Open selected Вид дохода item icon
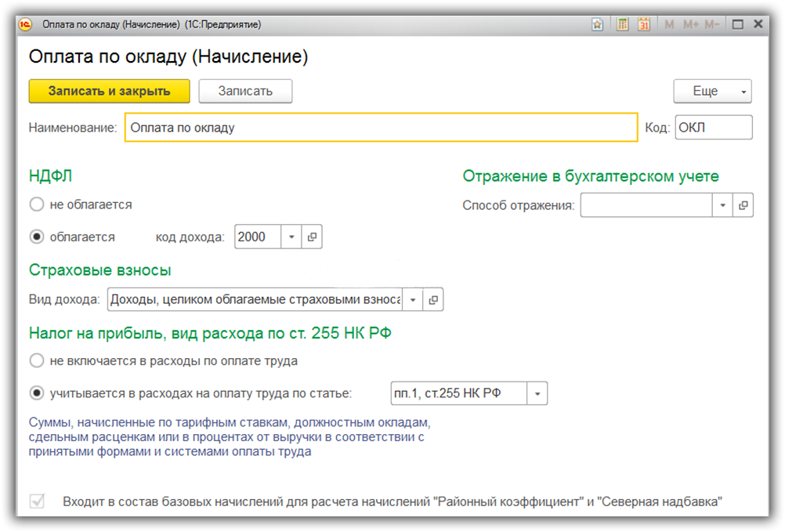This screenshot has height=532, width=785. click(433, 299)
